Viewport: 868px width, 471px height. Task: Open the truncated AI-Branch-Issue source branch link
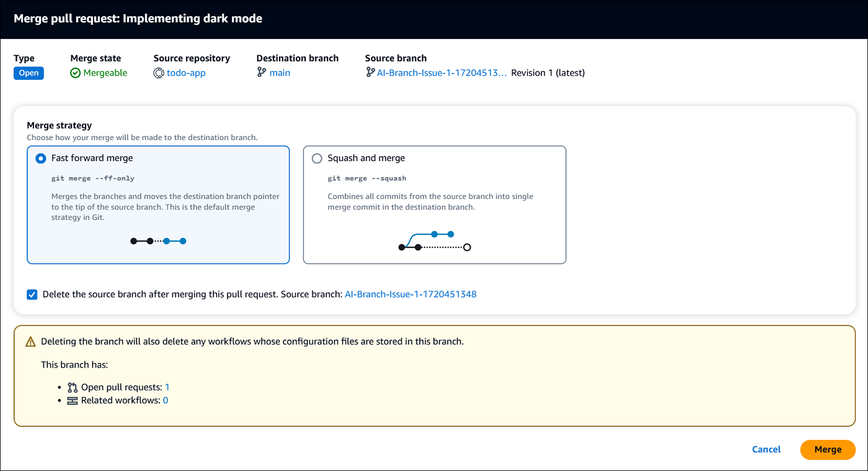point(441,73)
